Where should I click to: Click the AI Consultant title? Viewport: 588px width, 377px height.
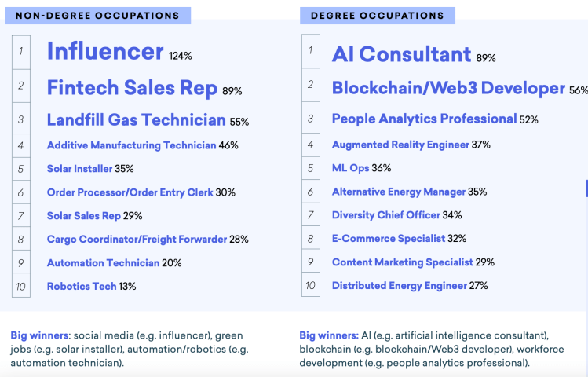401,54
